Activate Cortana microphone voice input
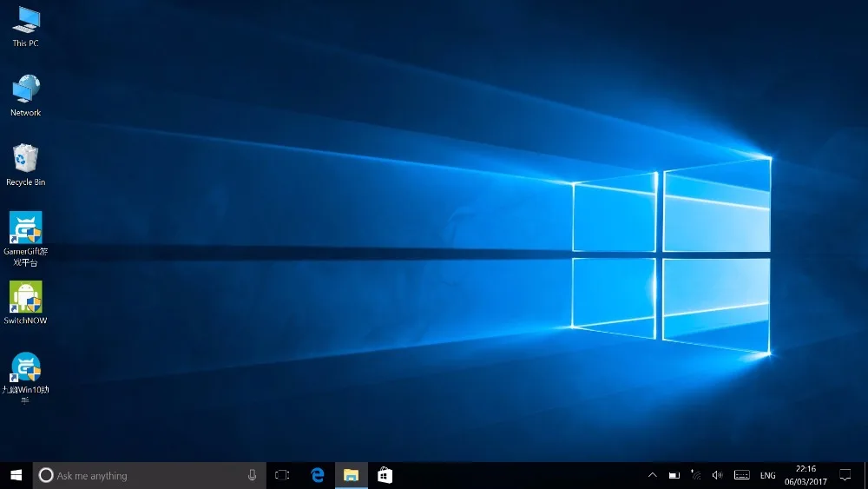868x489 pixels. pos(252,475)
